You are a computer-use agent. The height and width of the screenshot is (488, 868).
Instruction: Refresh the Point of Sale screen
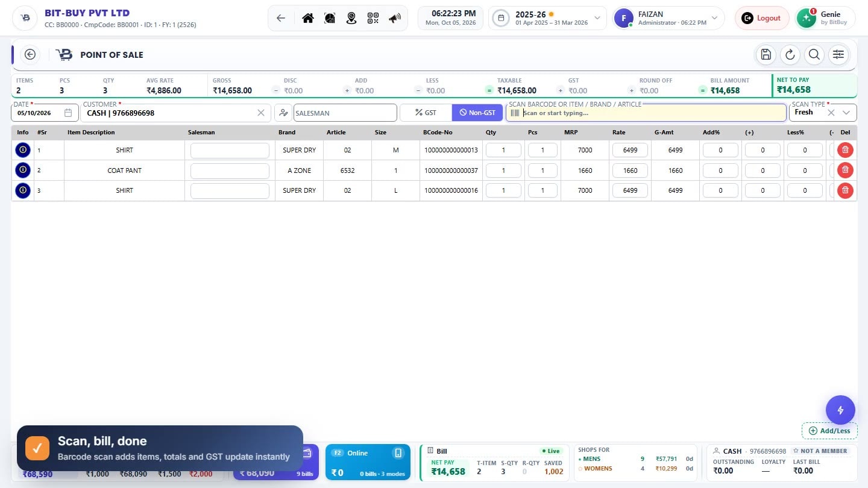click(x=790, y=55)
